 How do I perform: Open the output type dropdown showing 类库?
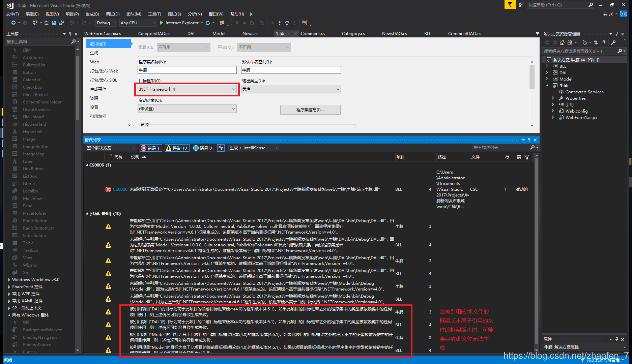[x=291, y=89]
